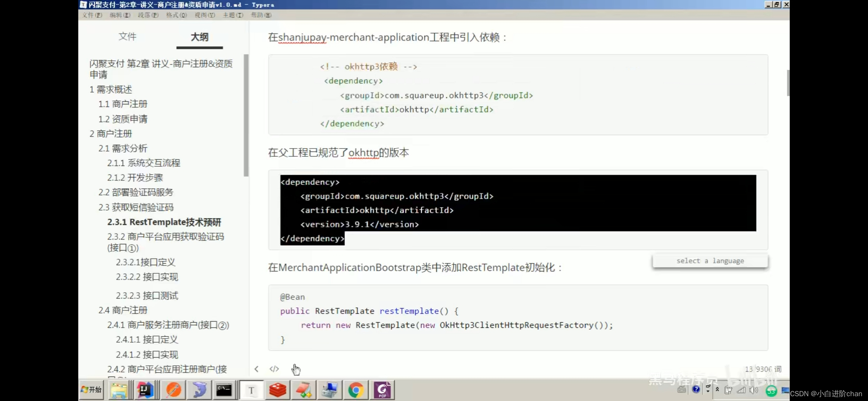This screenshot has width=868, height=401.
Task: Switch to the 文件 sidebar tab
Action: [127, 36]
